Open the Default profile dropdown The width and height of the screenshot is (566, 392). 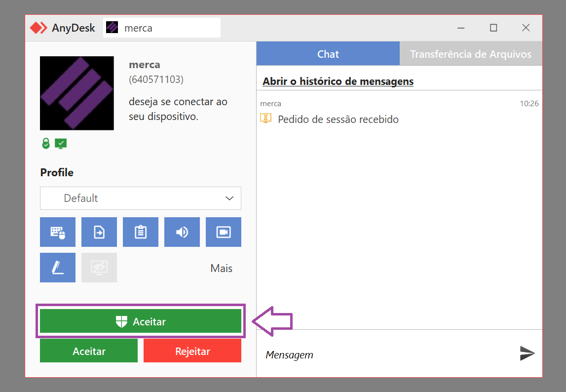point(140,198)
